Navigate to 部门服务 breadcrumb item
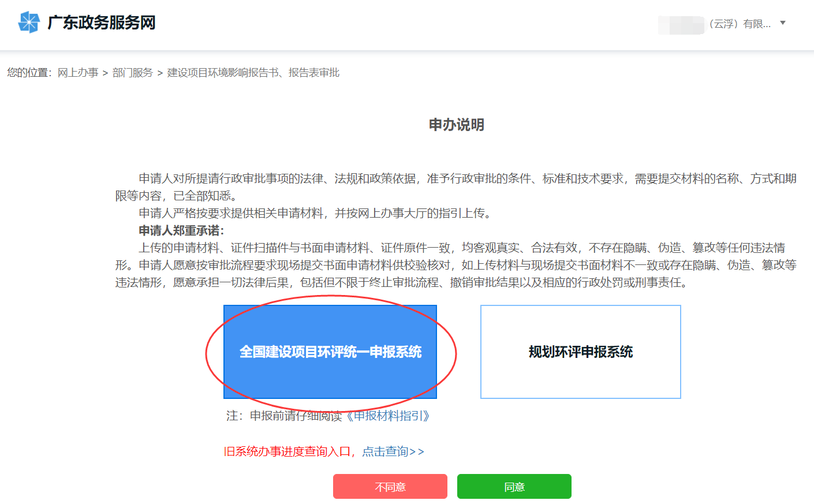 coord(133,73)
